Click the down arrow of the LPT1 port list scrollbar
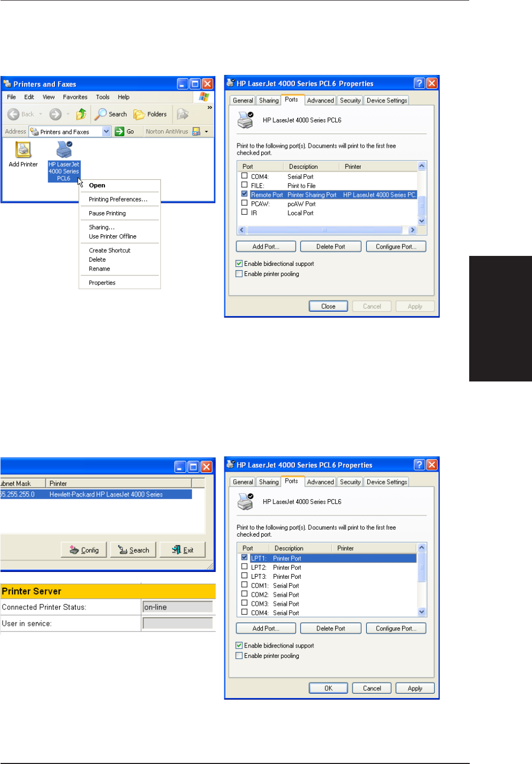Image resolution: width=532 pixels, height=764 pixels. (x=422, y=612)
